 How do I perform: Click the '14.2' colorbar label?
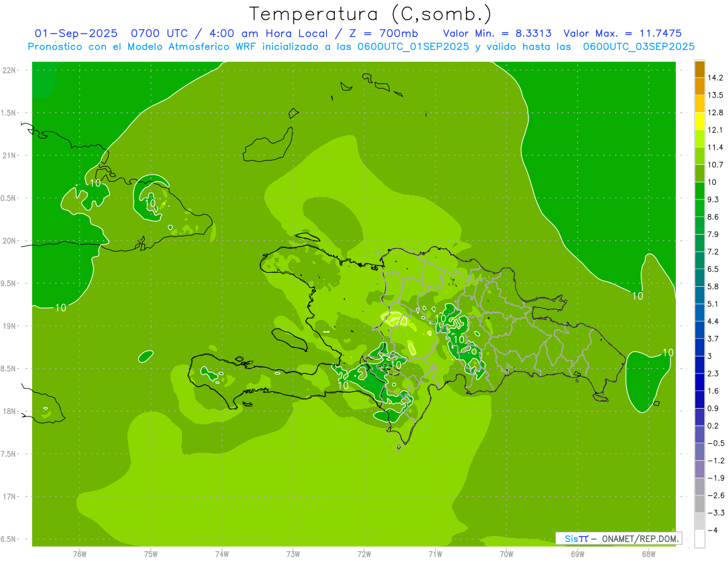tap(716, 78)
